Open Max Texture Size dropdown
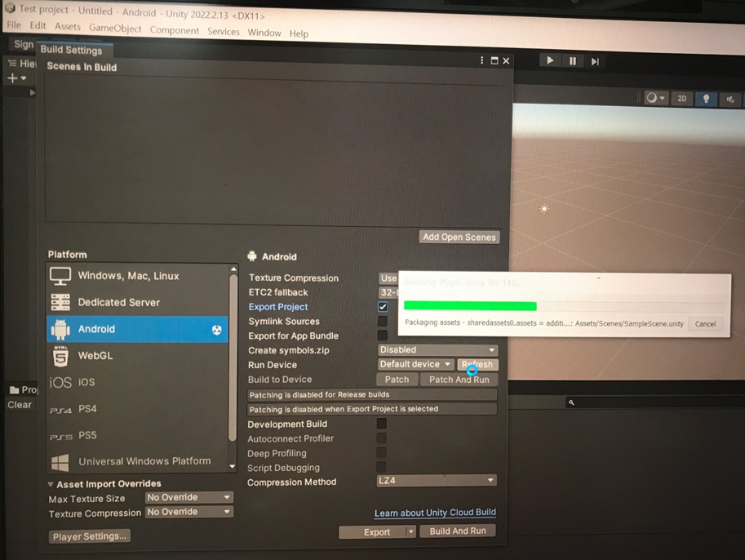This screenshot has width=745, height=560. click(x=189, y=497)
